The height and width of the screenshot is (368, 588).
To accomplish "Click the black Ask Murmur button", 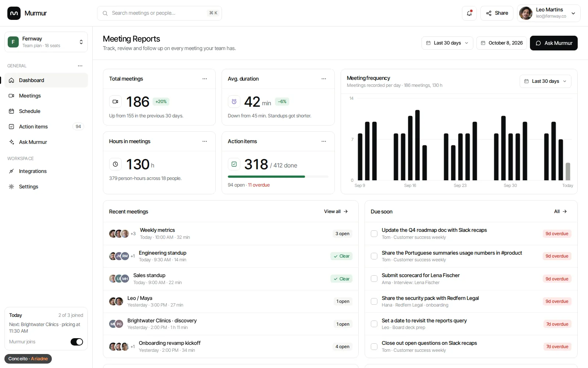I will (x=554, y=43).
